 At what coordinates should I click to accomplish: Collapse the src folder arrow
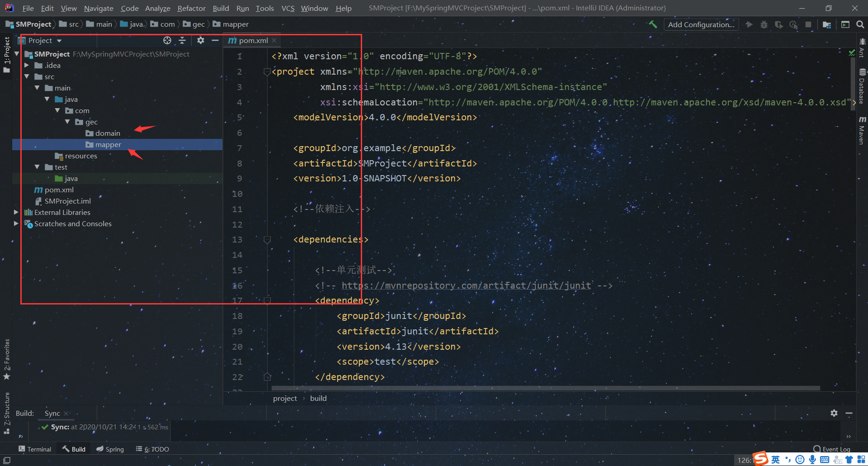coord(27,76)
